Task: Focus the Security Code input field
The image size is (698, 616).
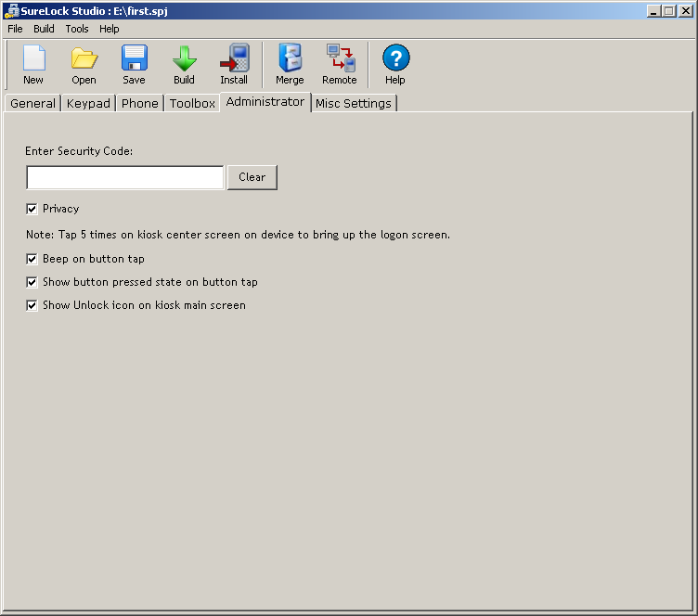Action: click(x=125, y=177)
